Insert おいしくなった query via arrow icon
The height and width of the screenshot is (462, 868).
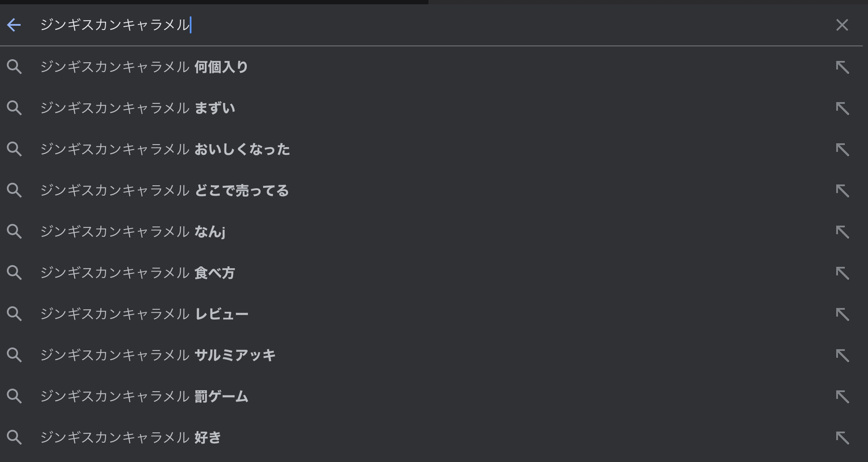tap(842, 149)
